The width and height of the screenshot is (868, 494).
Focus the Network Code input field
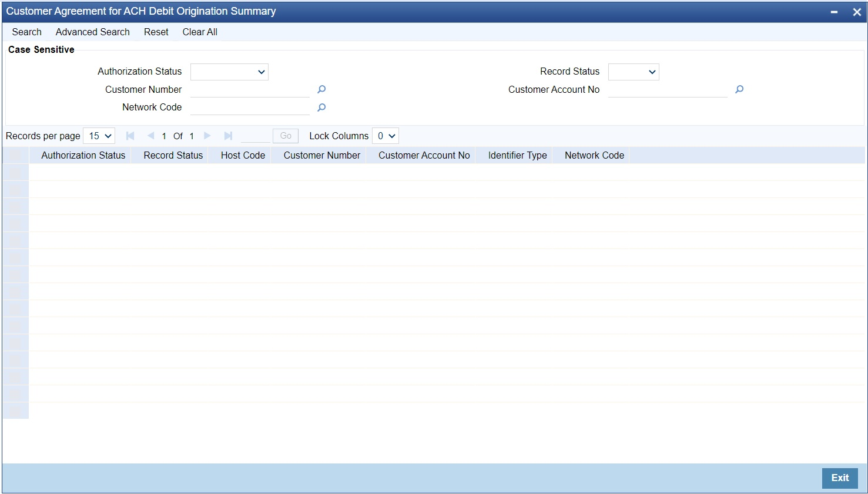[x=250, y=107]
